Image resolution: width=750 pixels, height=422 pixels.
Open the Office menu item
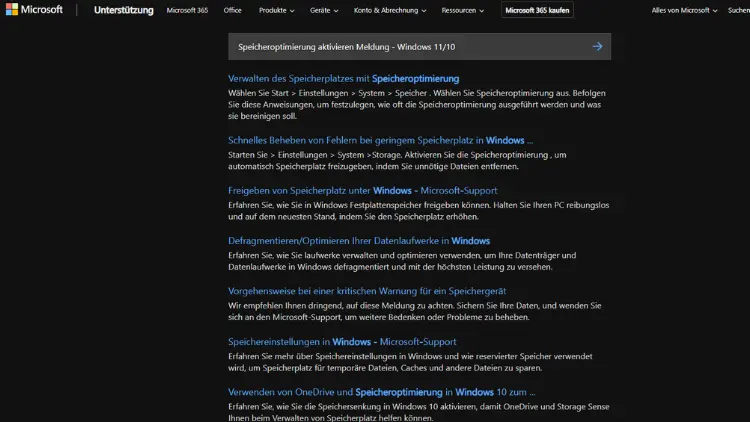[232, 10]
